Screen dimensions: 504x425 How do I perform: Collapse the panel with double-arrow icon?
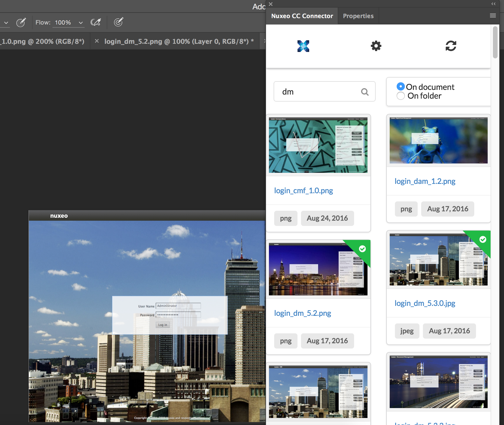[x=493, y=4]
